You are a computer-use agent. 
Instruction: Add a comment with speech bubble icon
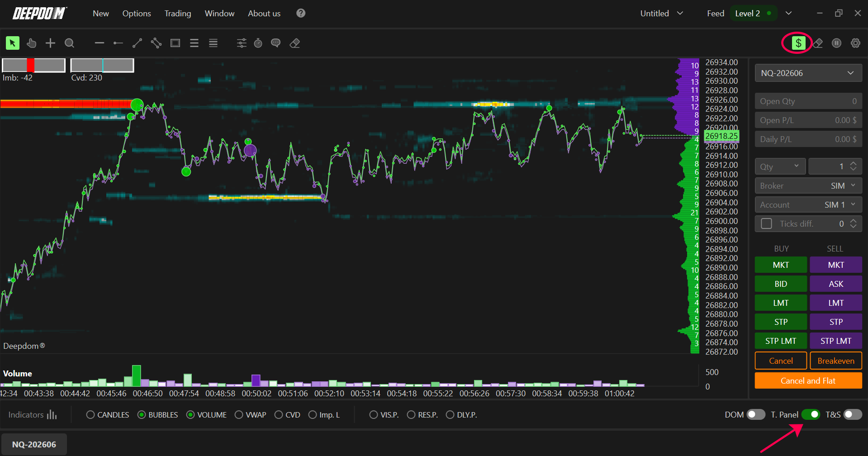point(275,43)
